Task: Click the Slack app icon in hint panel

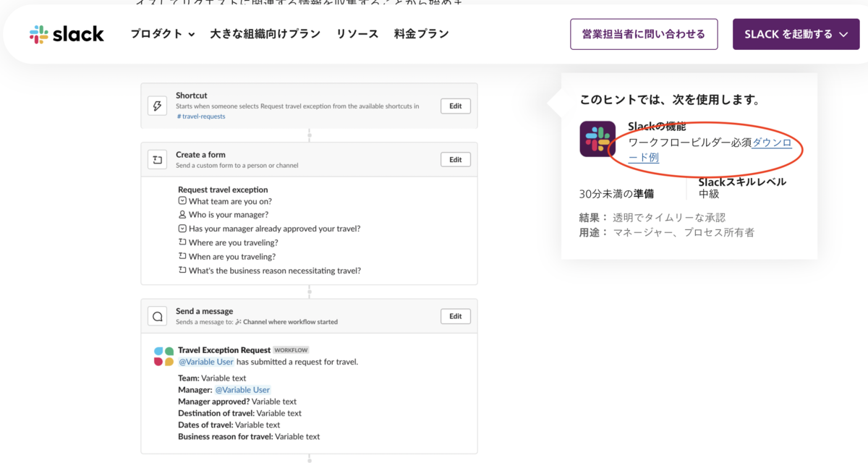Action: [597, 139]
